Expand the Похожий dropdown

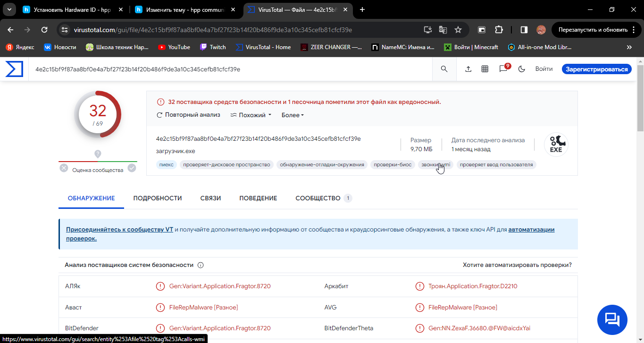pos(251,115)
